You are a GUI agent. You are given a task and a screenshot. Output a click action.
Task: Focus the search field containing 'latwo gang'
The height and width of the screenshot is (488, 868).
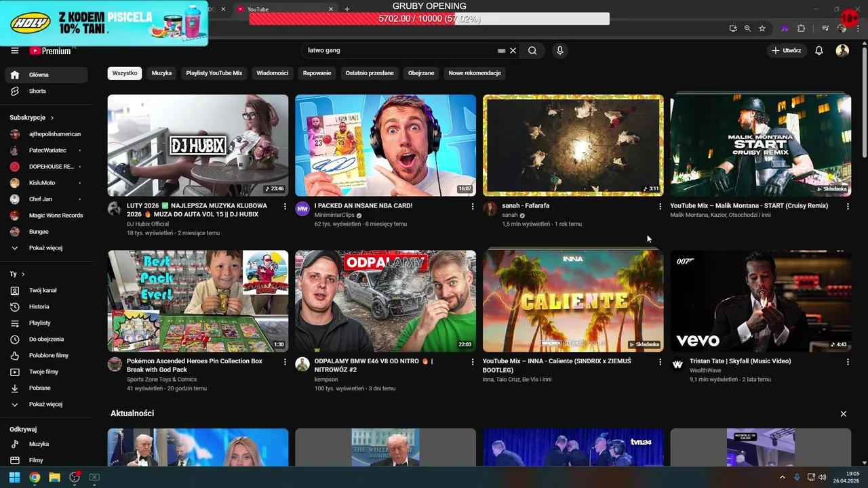click(400, 51)
